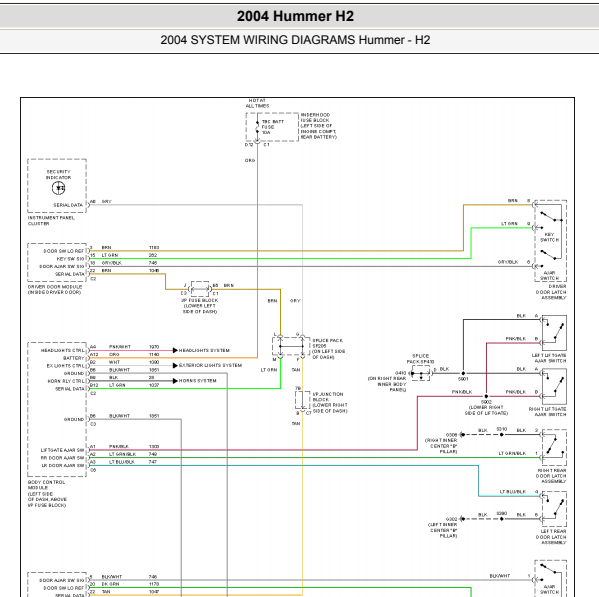This screenshot has width=599, height=597.
Task: Click the 'I/P FUSE BLOCK' label
Action: (199, 306)
